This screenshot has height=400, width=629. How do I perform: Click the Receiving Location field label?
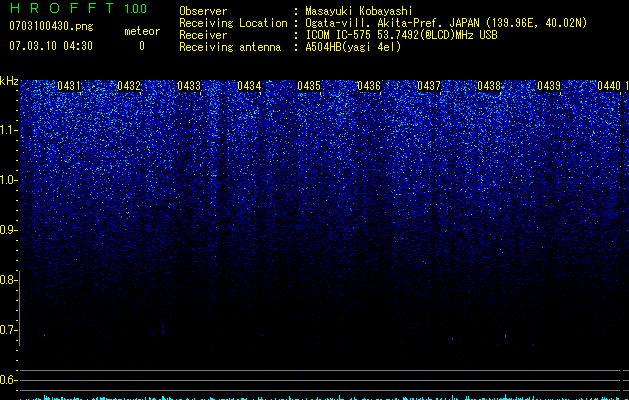click(233, 23)
